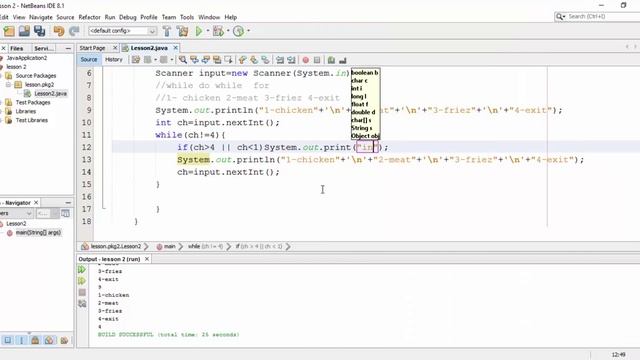Click the Comment icon in the editor toolbar

point(331,60)
